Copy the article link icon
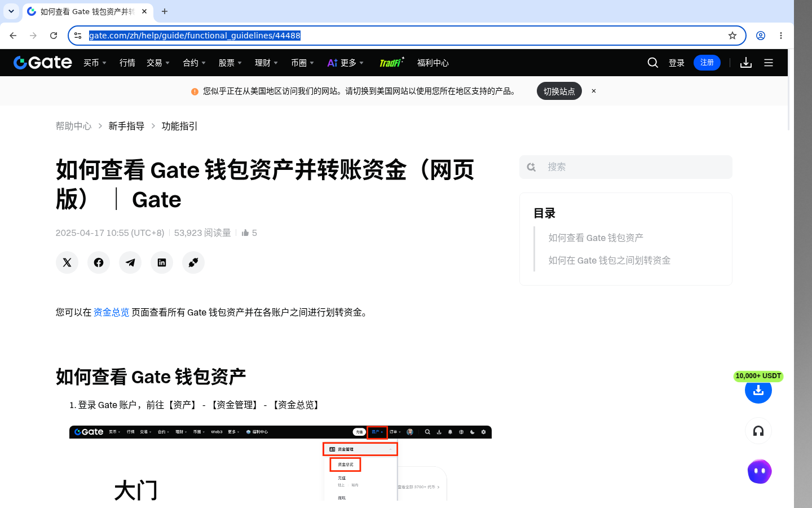This screenshot has height=508, width=812. click(193, 262)
